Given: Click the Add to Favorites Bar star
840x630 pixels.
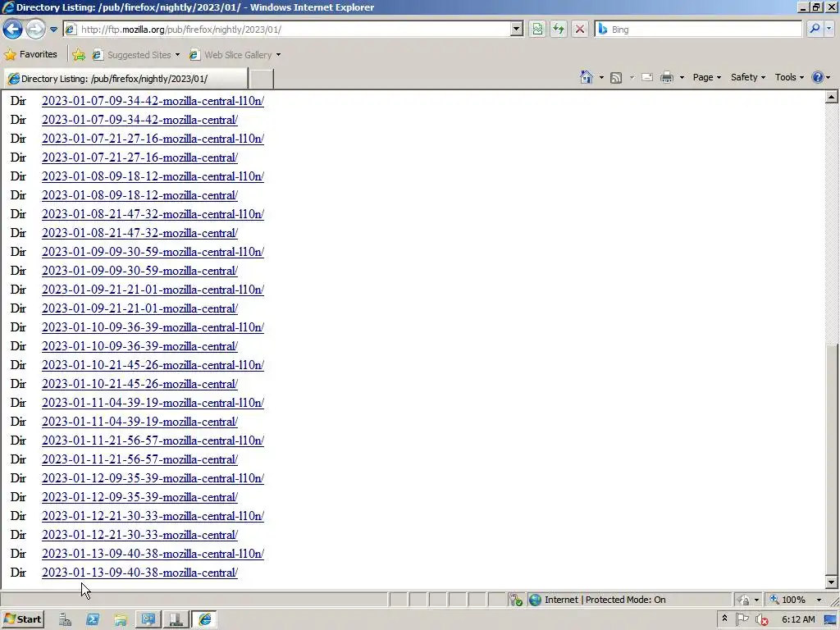Looking at the screenshot, I should tap(79, 54).
